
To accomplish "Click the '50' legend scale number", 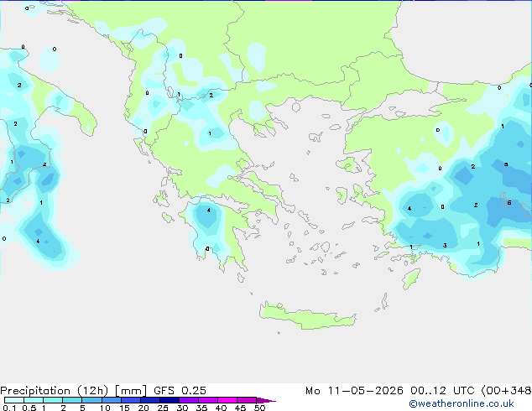I will pos(260,408).
